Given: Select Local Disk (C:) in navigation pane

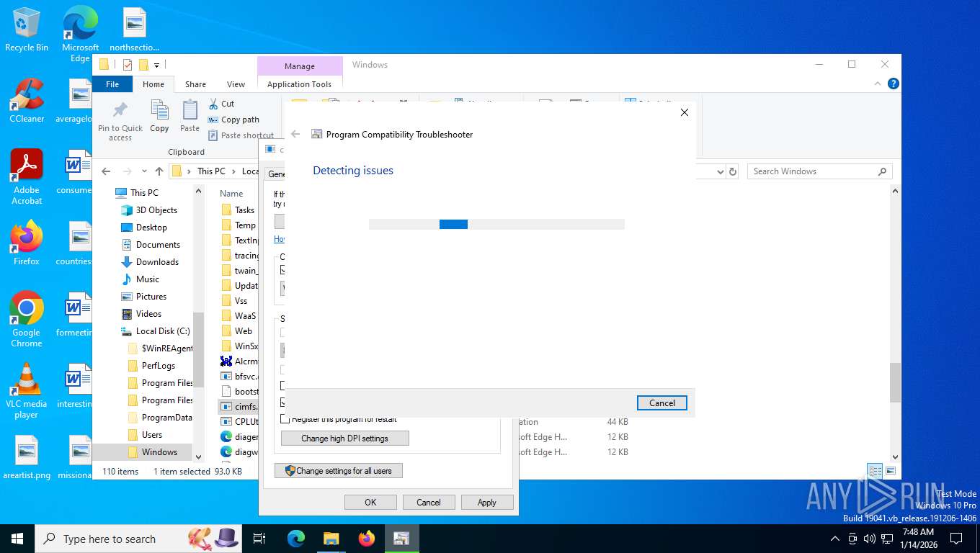Looking at the screenshot, I should point(163,331).
